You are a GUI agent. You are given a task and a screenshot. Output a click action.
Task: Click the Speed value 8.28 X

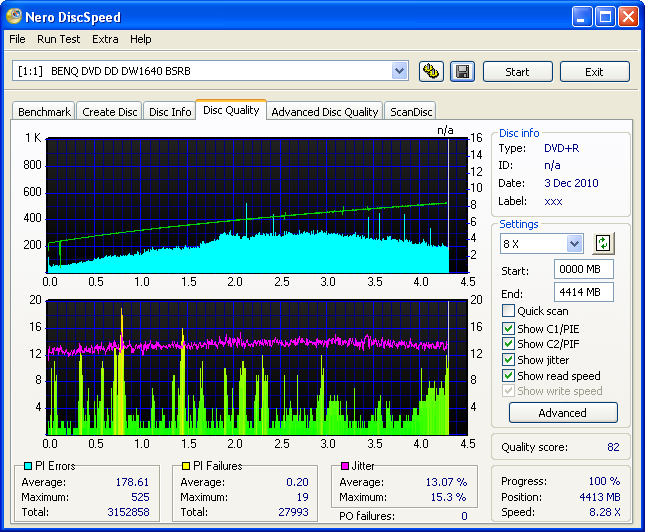tap(605, 512)
